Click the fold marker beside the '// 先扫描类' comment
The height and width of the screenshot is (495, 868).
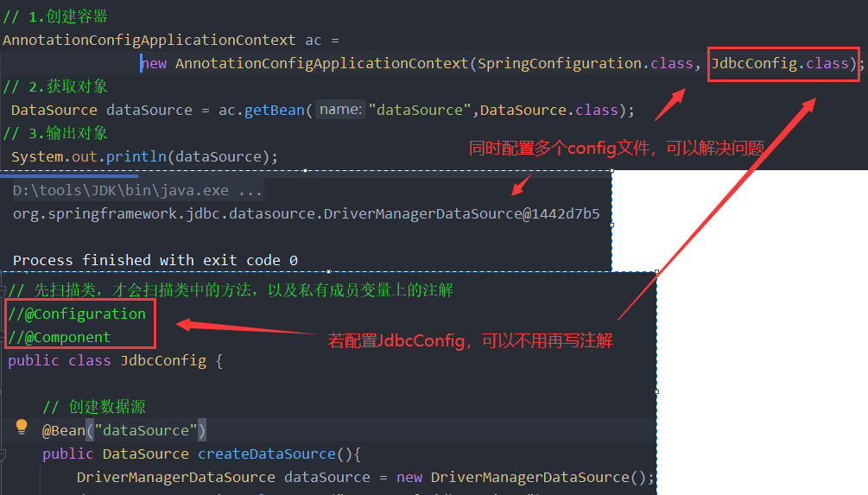click(x=3, y=290)
